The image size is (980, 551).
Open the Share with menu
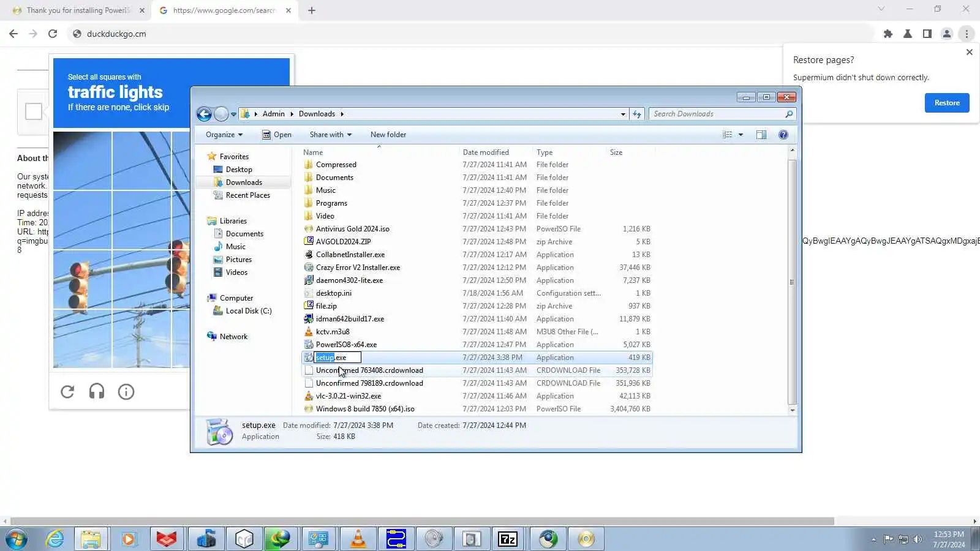click(331, 135)
